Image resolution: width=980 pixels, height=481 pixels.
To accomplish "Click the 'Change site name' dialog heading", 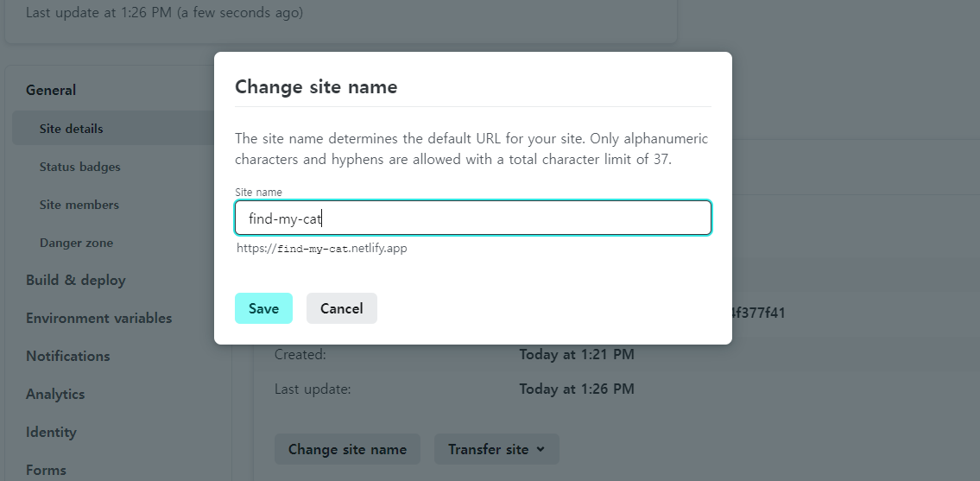I will click(x=316, y=86).
